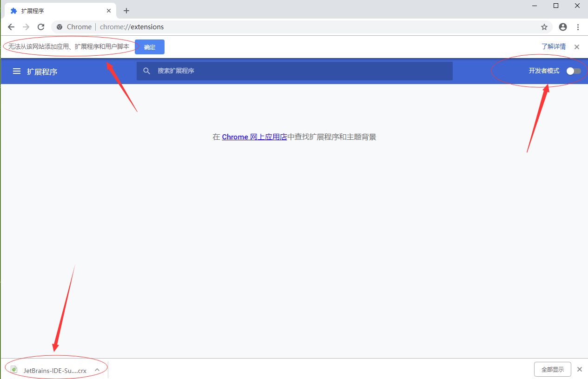Image resolution: width=588 pixels, height=379 pixels.
Task: Focus the 搜索扩展程序 search field
Action: [x=295, y=71]
